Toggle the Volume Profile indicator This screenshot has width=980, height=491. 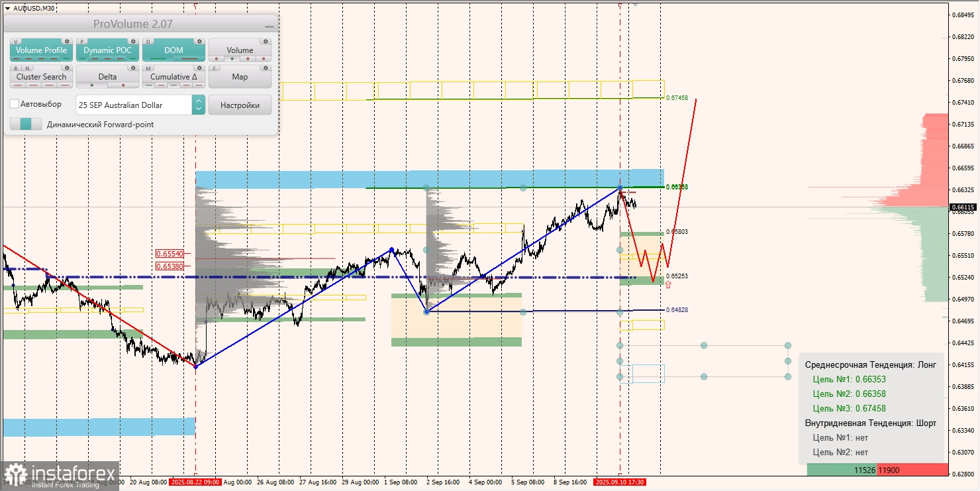pyautogui.click(x=41, y=50)
